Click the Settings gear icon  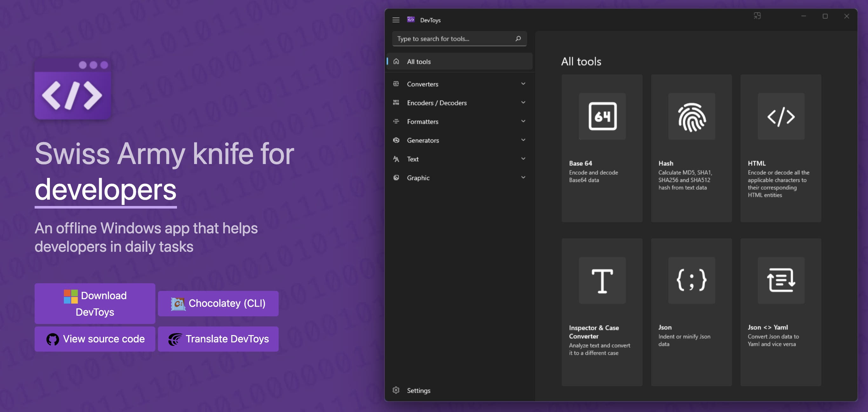[396, 390]
